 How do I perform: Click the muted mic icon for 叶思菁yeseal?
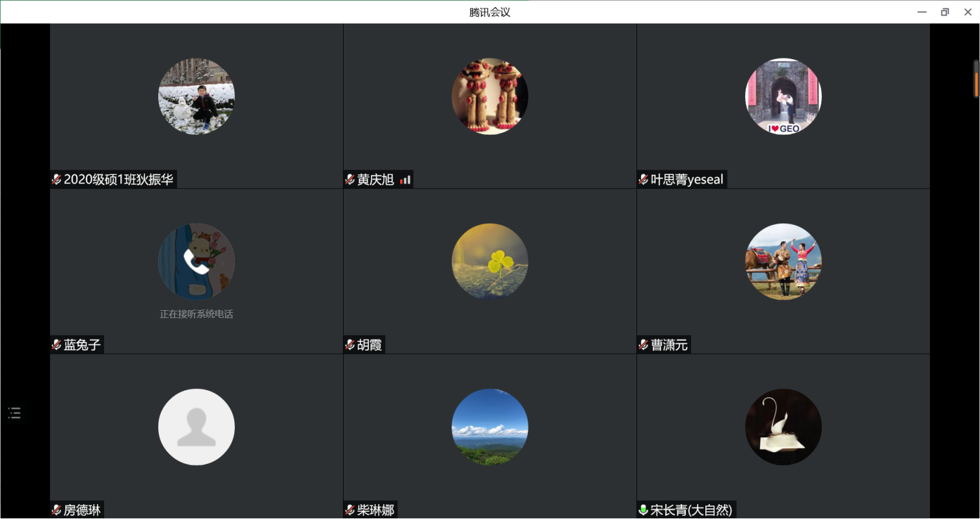(x=644, y=180)
